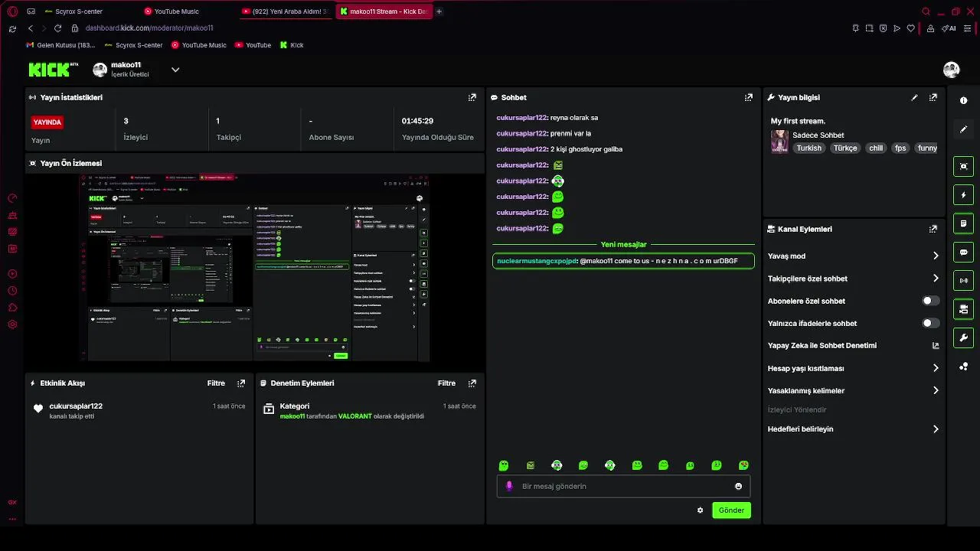Click the Yeni mesajlar divider label in chat
The height and width of the screenshot is (551, 980).
pyautogui.click(x=623, y=245)
